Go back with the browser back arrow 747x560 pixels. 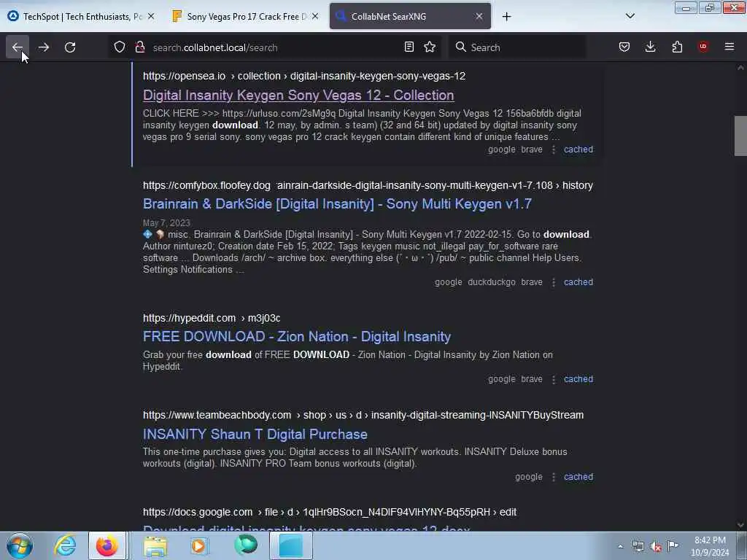coord(18,47)
